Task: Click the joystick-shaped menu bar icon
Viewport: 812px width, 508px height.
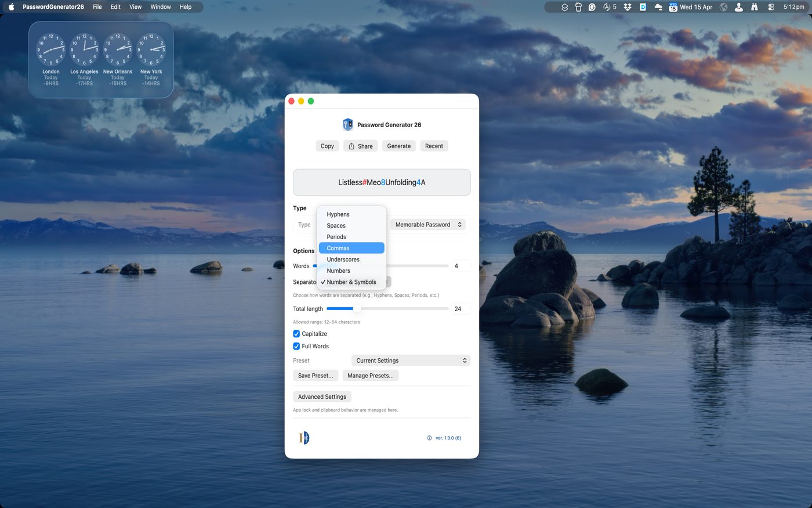Action: point(739,7)
